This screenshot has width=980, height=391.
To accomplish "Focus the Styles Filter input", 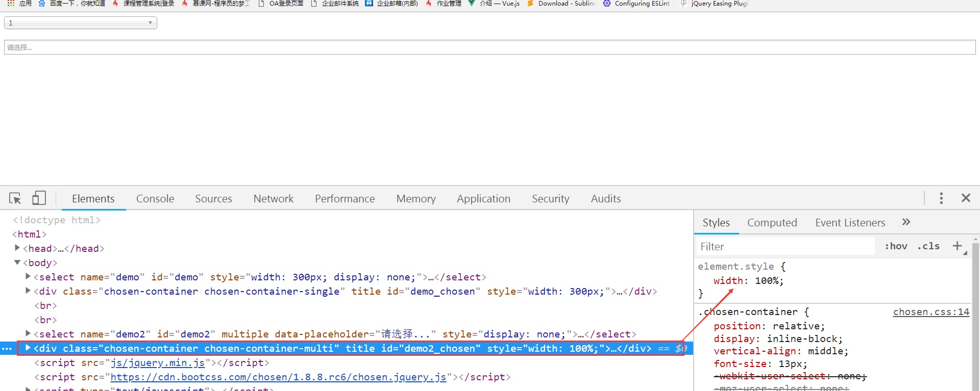I will point(786,247).
